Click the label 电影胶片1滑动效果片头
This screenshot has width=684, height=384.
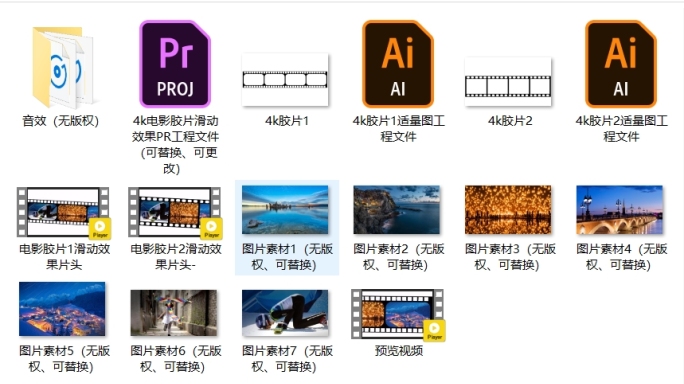pos(64,257)
